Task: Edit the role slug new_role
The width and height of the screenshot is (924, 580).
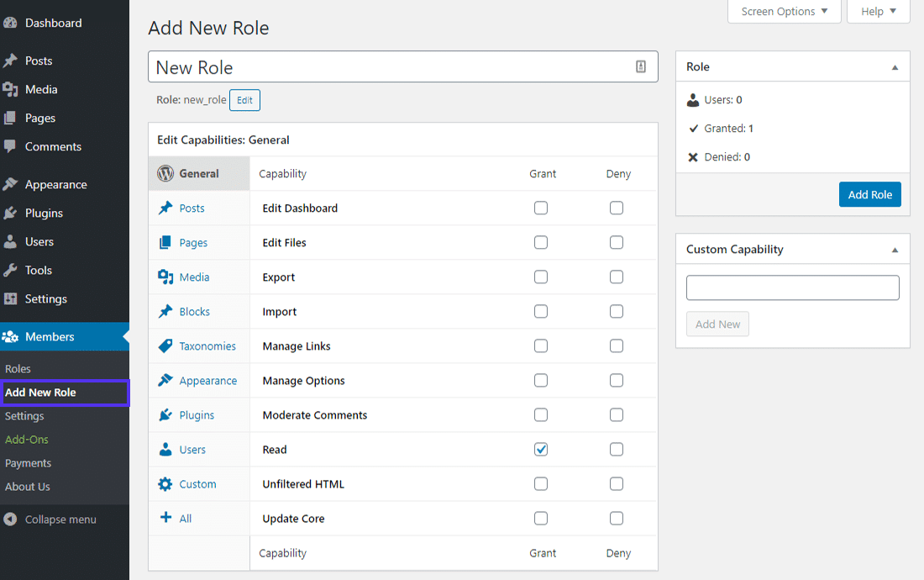Action: pos(244,100)
